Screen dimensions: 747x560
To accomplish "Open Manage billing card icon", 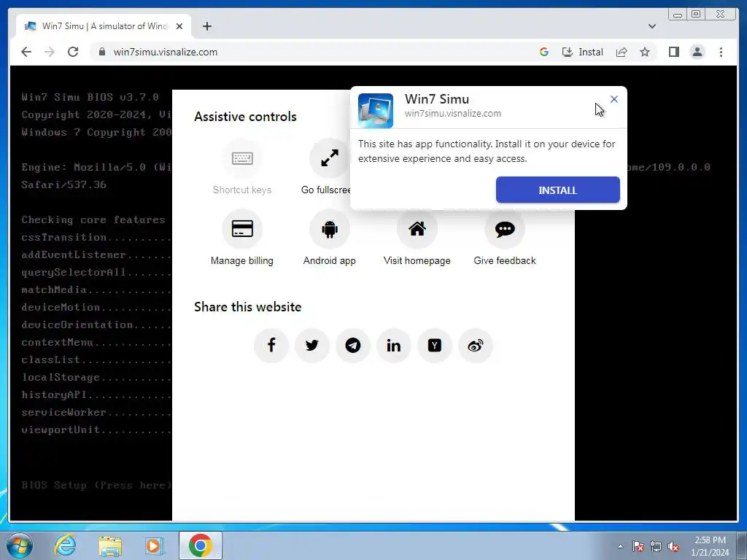I will pyautogui.click(x=242, y=228).
